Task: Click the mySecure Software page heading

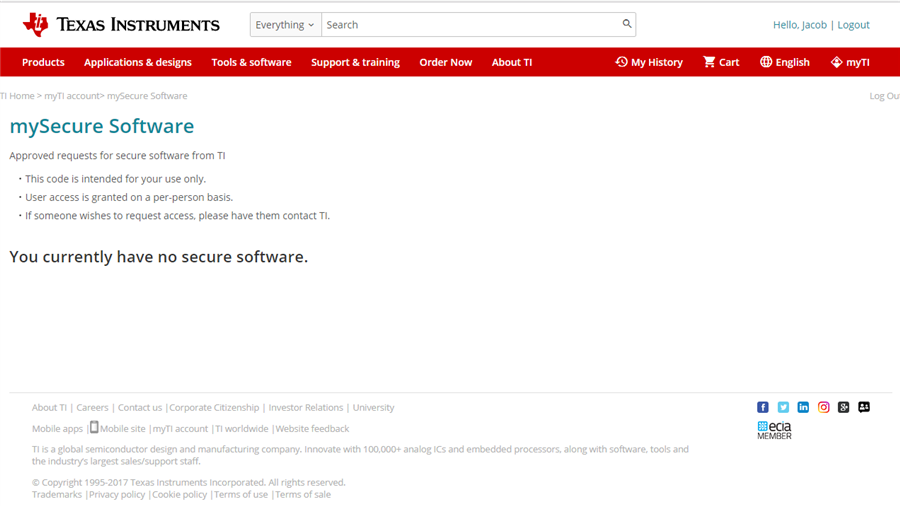Action: (x=102, y=126)
